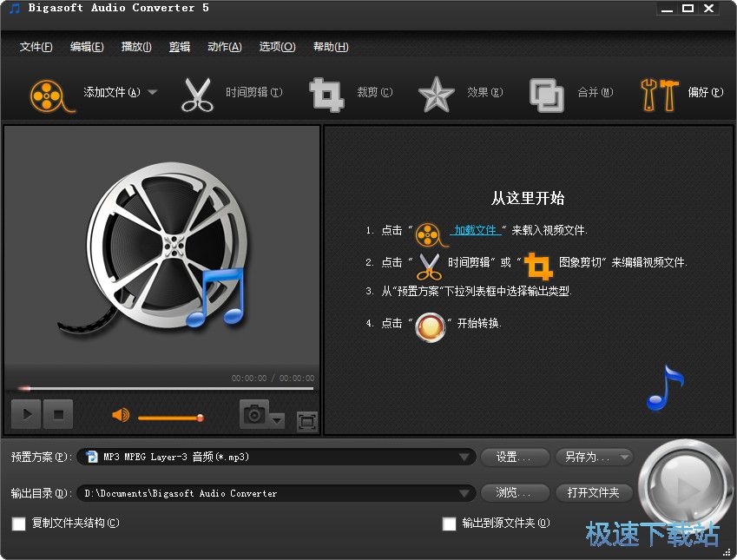Follow the 加载文件 link in the guide
This screenshot has height=560, width=737.
(x=473, y=229)
